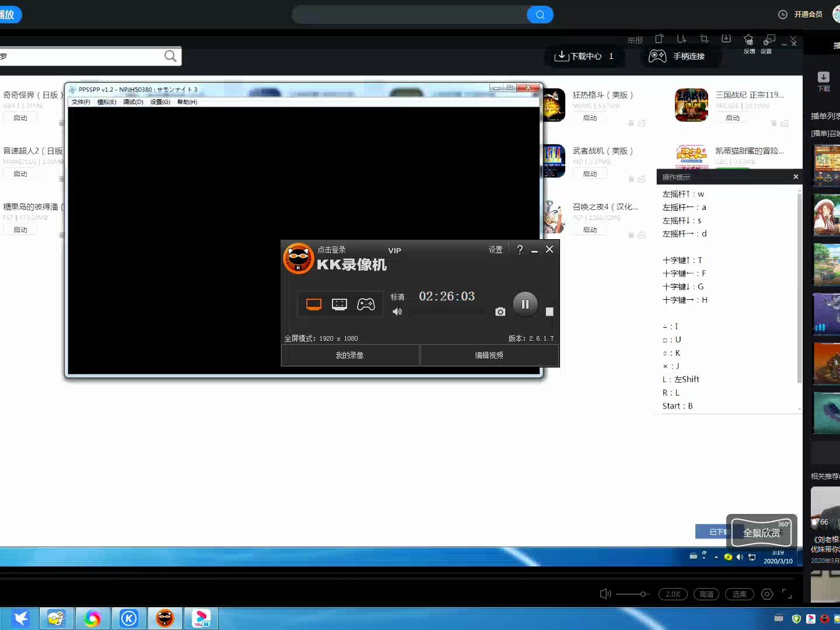Image resolution: width=840 pixels, height=630 pixels.
Task: Click 点击登录 in KK录像机
Action: pyautogui.click(x=332, y=250)
